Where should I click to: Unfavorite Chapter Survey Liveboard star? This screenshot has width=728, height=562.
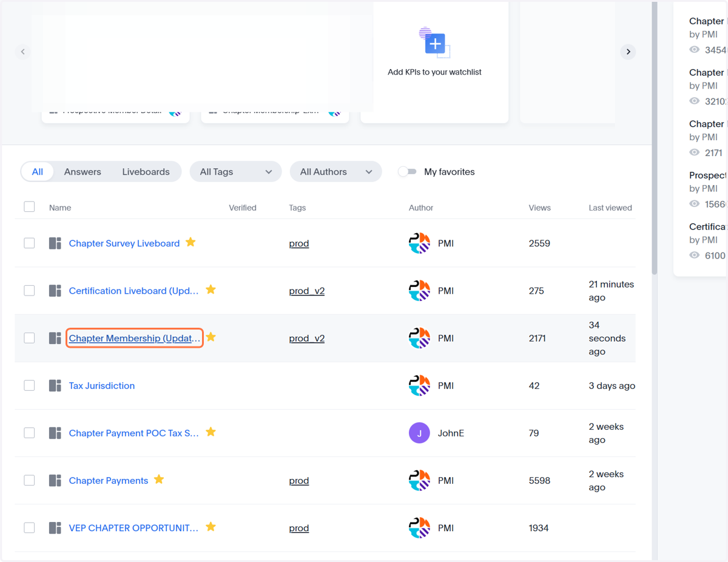point(190,242)
